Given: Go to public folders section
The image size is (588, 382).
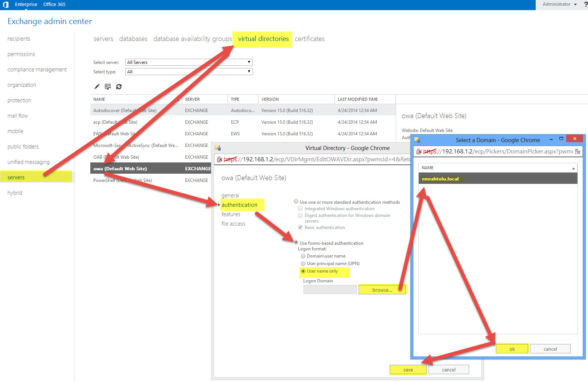Looking at the screenshot, I should point(23,147).
